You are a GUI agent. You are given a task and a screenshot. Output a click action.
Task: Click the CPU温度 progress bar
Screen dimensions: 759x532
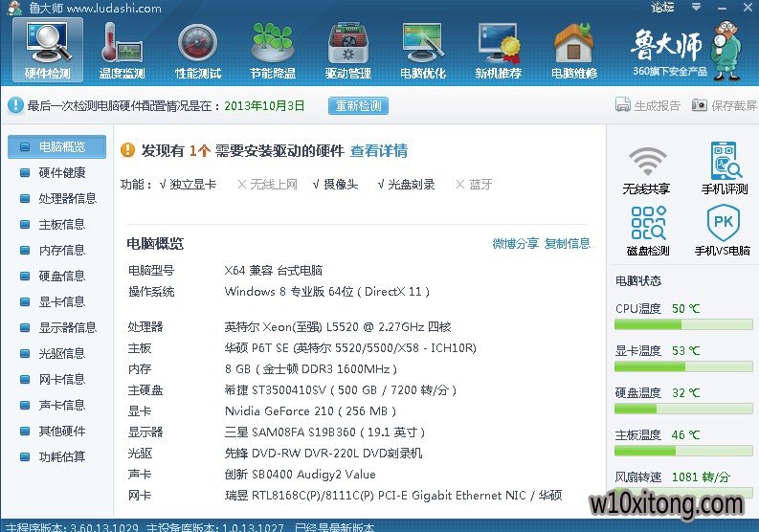(683, 324)
